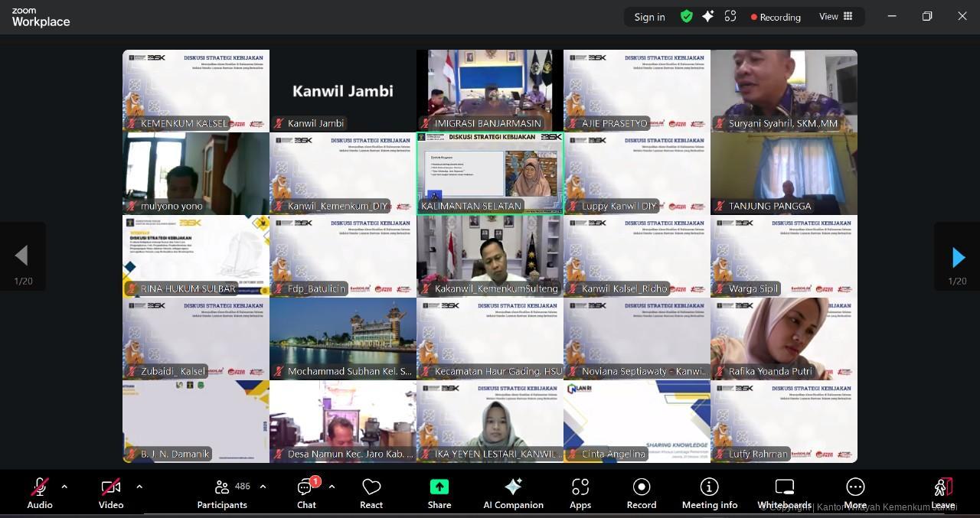
Task: Expand audio settings arrow next to Audio
Action: pyautogui.click(x=64, y=487)
